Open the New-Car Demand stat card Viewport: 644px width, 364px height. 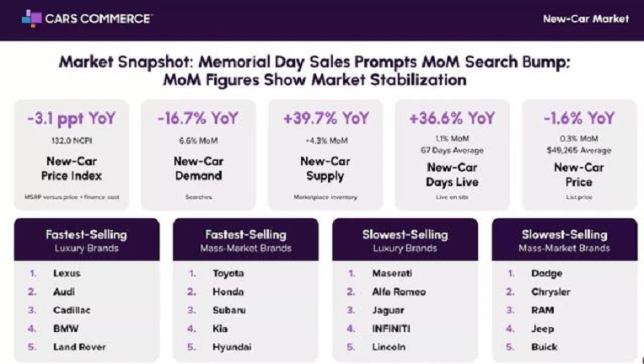tap(198, 155)
